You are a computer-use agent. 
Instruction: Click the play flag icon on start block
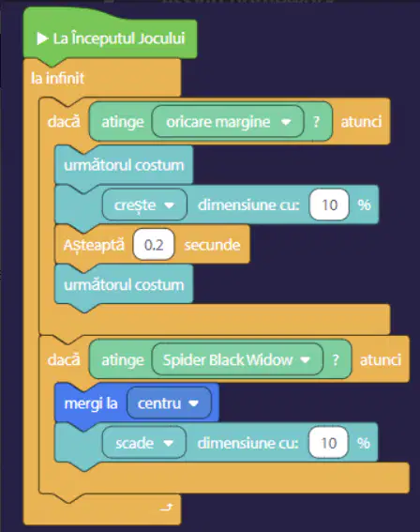click(x=42, y=38)
